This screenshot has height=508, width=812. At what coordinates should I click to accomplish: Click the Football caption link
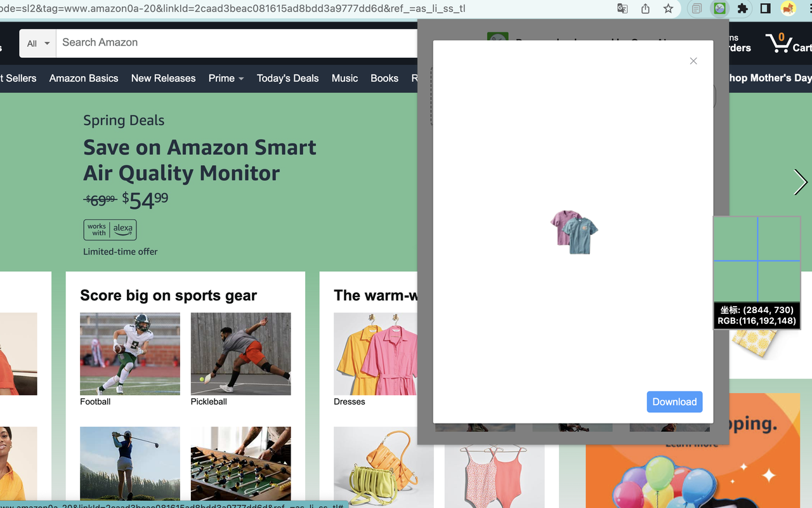point(95,401)
